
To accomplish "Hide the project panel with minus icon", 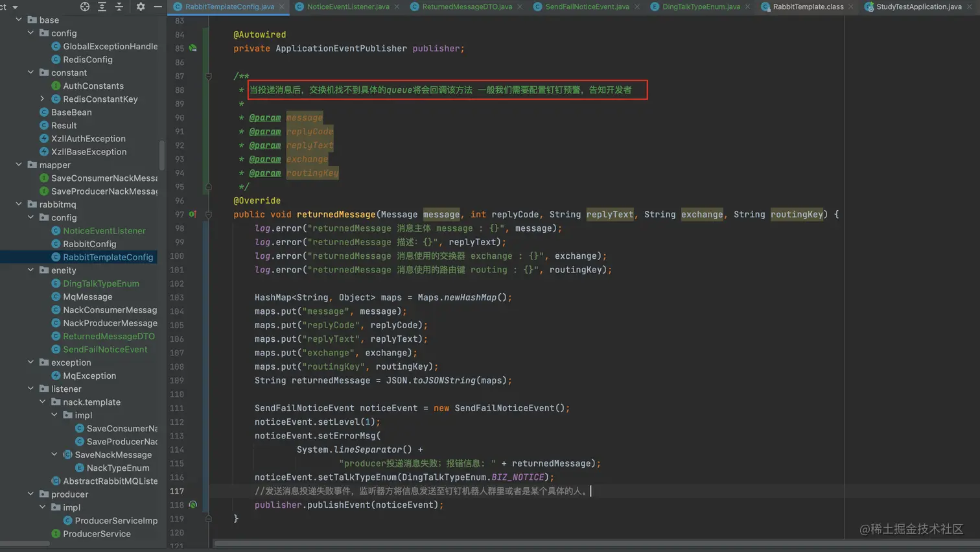I will 157,6.
